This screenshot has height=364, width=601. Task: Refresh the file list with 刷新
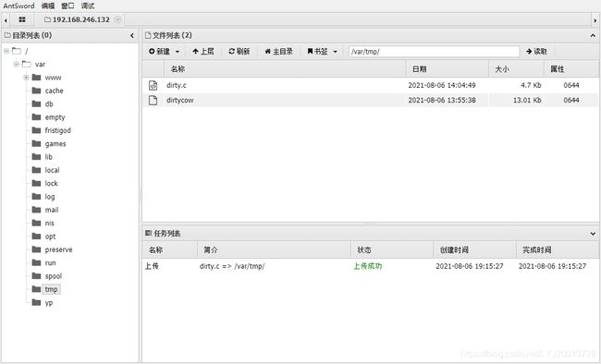[x=239, y=52]
